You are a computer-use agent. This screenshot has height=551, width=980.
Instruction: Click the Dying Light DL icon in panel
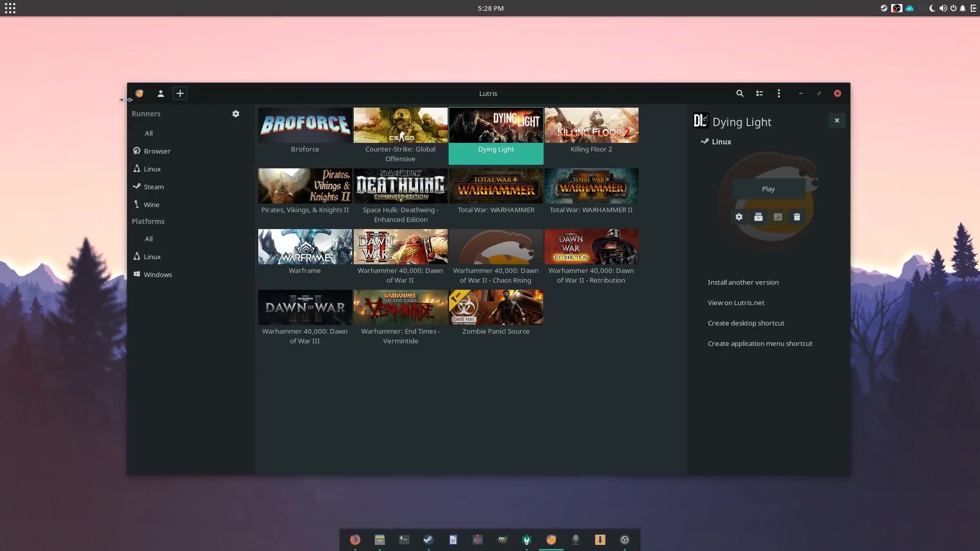701,121
